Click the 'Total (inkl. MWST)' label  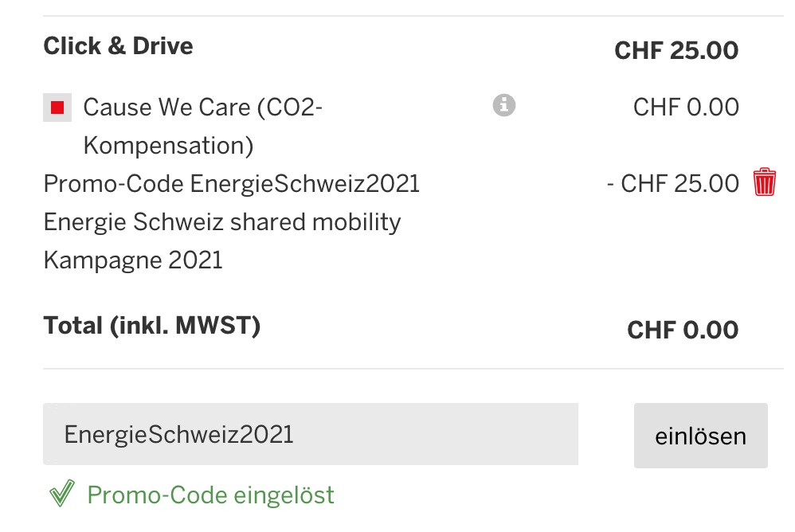[x=151, y=326]
